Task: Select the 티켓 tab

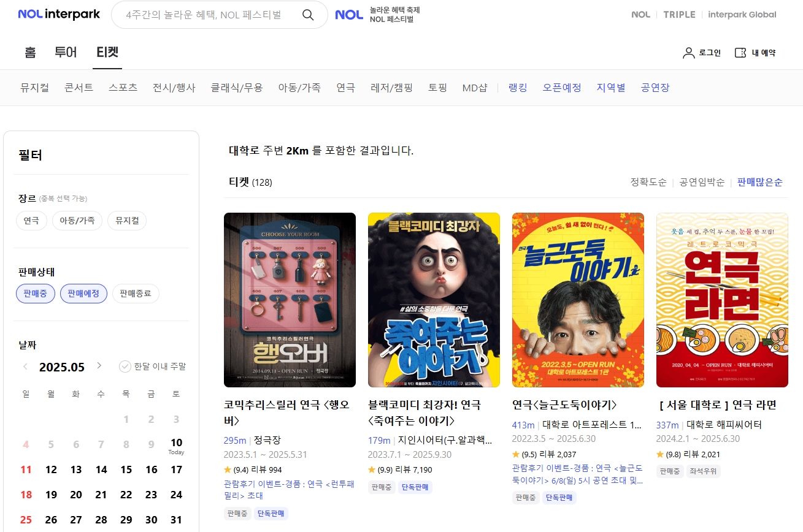Action: point(107,52)
